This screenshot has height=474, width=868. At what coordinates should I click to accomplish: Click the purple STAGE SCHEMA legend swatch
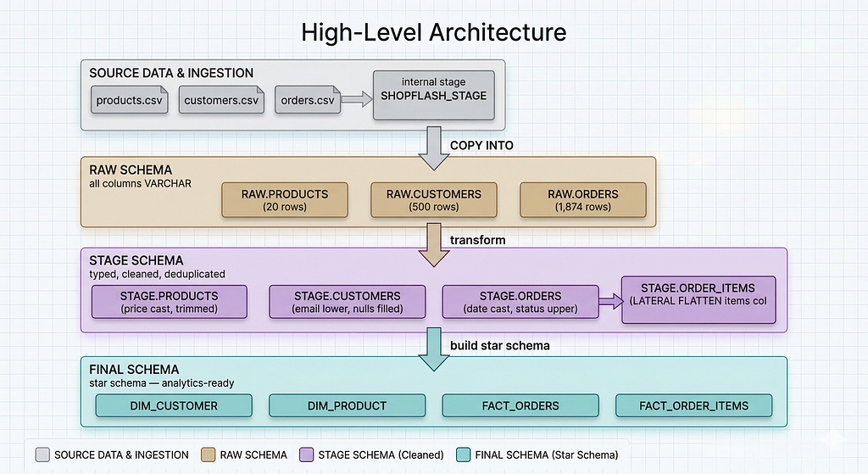click(x=307, y=455)
